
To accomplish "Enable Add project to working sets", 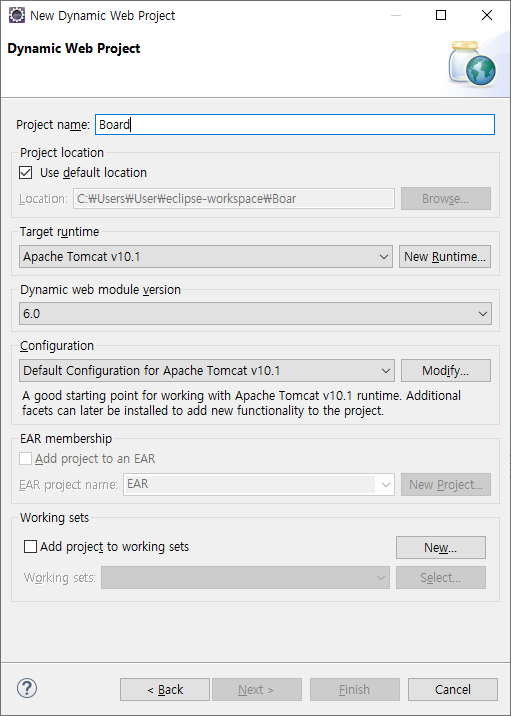I will 30,547.
